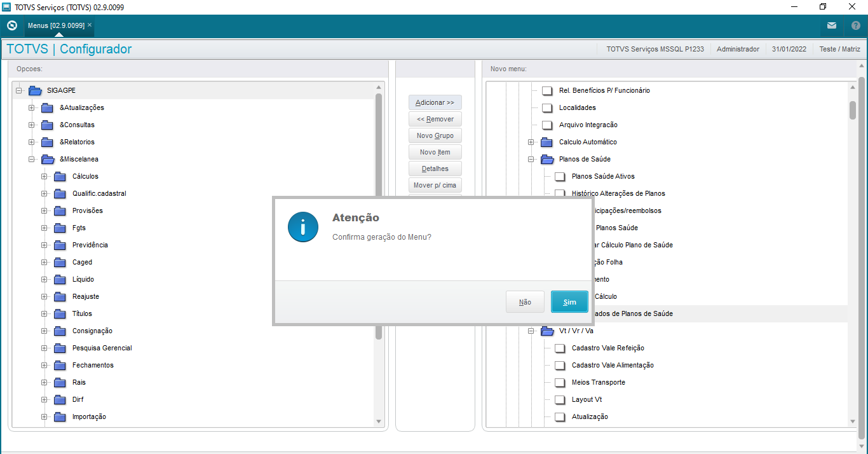
Task: Click the blue info icon in Atenção dialog
Action: tap(302, 227)
